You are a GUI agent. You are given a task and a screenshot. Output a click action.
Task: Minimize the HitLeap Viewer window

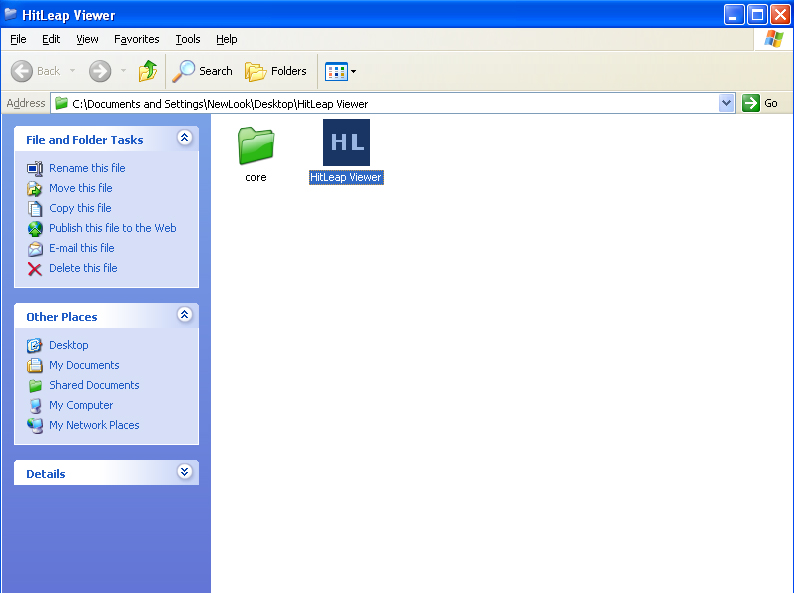(734, 14)
